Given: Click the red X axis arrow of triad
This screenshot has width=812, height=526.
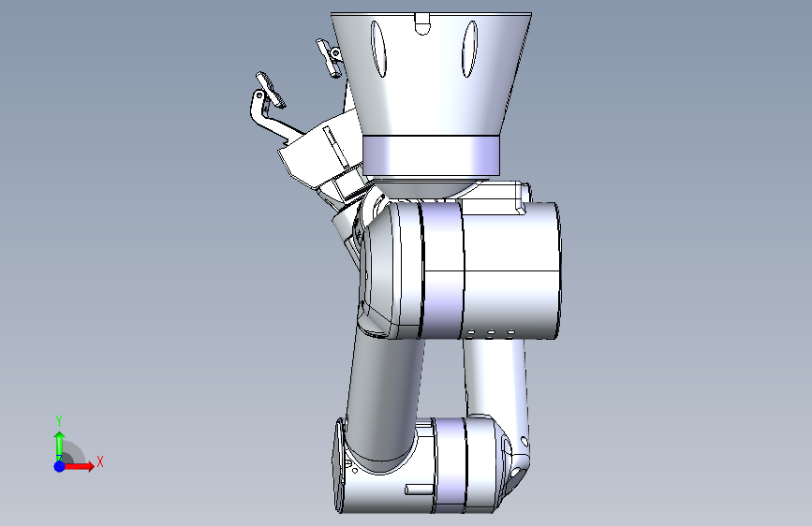Looking at the screenshot, I should coord(79,466).
